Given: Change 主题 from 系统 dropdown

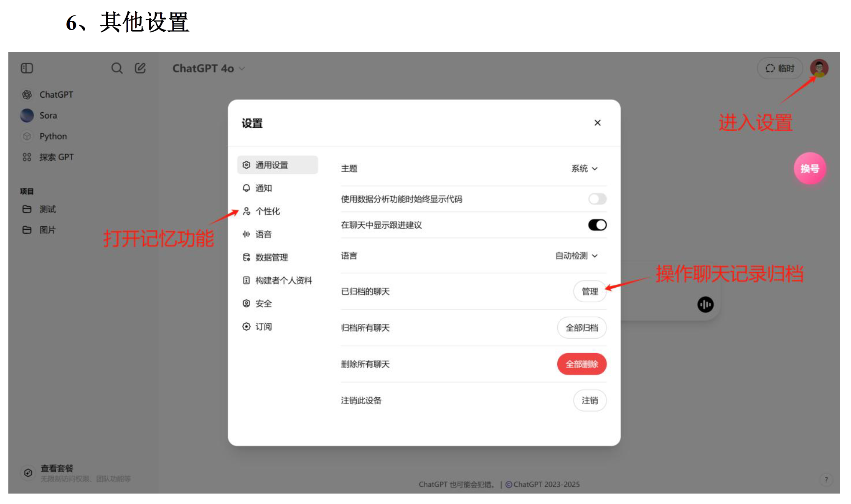Looking at the screenshot, I should tap(584, 168).
